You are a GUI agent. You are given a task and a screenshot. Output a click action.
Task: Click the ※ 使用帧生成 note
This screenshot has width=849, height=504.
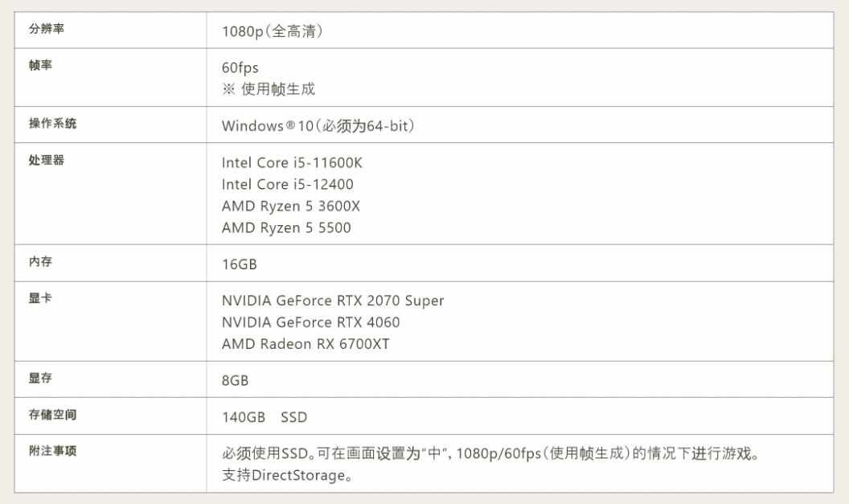(x=269, y=89)
